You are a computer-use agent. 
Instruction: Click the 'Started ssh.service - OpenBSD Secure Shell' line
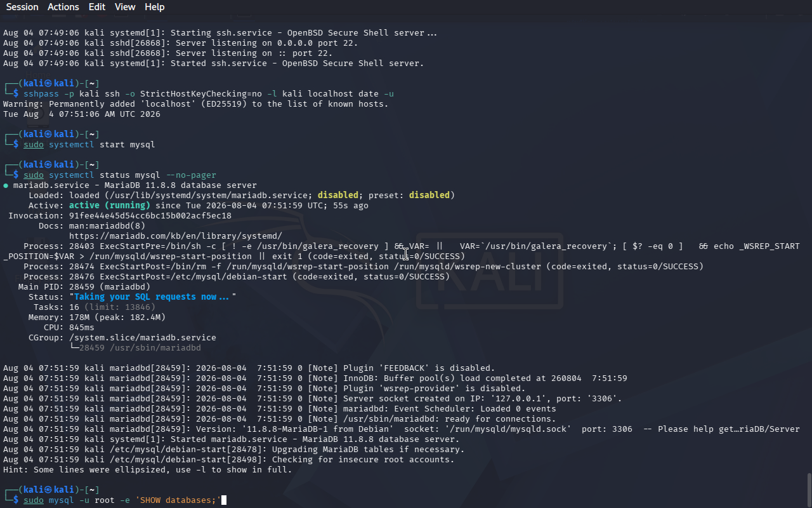[214, 63]
